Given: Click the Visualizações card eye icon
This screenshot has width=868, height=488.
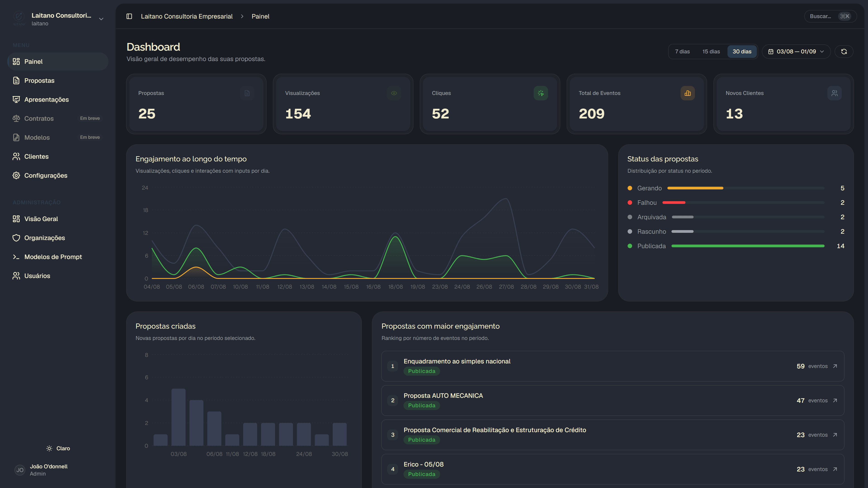Looking at the screenshot, I should point(394,93).
